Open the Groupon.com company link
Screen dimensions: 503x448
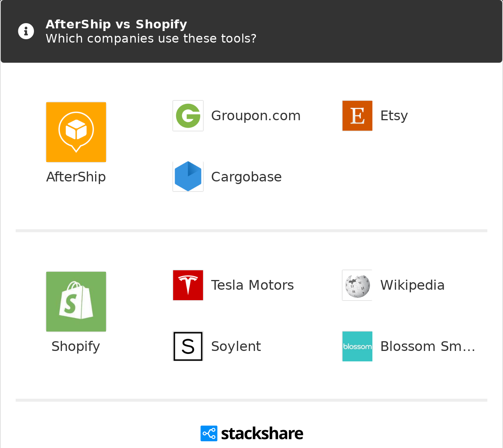click(x=256, y=116)
